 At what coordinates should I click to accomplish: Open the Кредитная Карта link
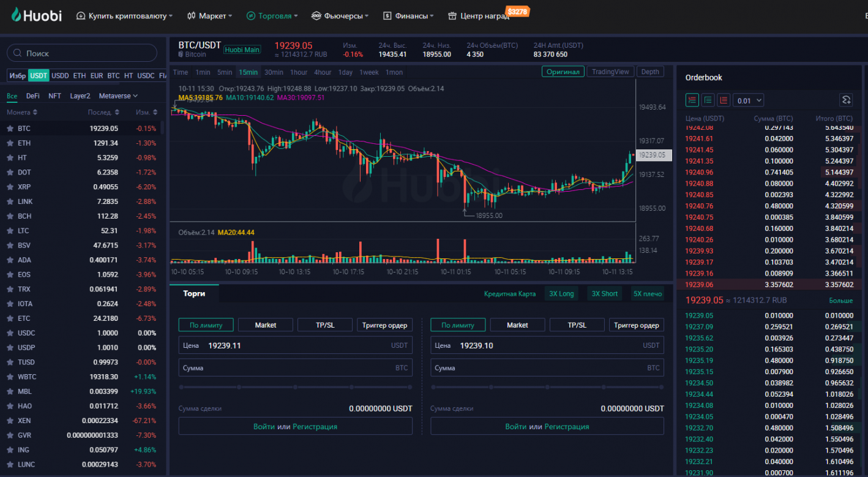point(509,294)
